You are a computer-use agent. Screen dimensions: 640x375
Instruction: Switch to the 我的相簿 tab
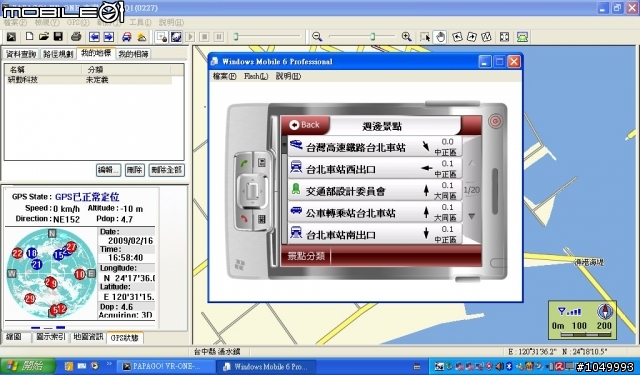click(133, 54)
